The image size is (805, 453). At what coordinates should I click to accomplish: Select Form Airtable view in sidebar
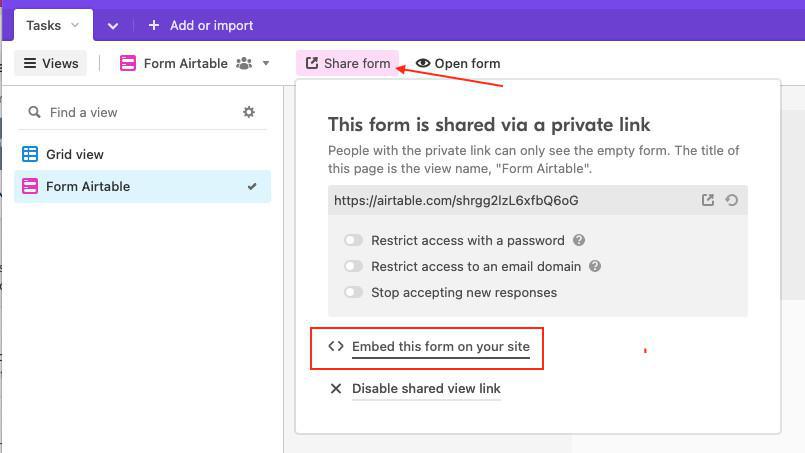pos(88,186)
